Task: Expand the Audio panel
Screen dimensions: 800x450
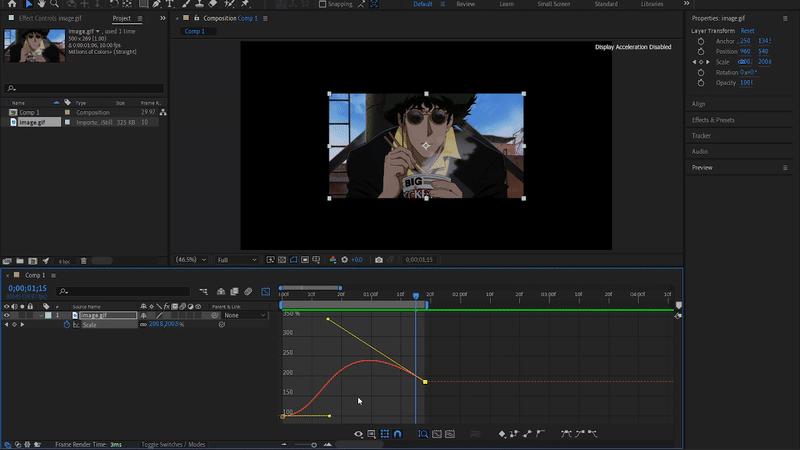Action: (699, 152)
